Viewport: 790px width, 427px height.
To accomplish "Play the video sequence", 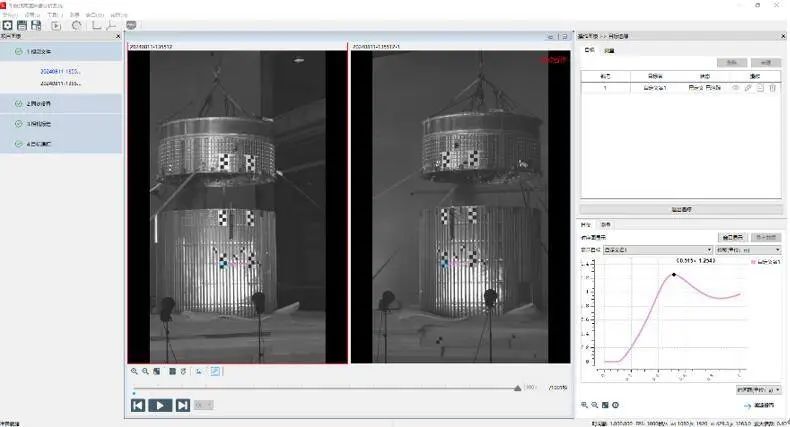I will pyautogui.click(x=160, y=405).
